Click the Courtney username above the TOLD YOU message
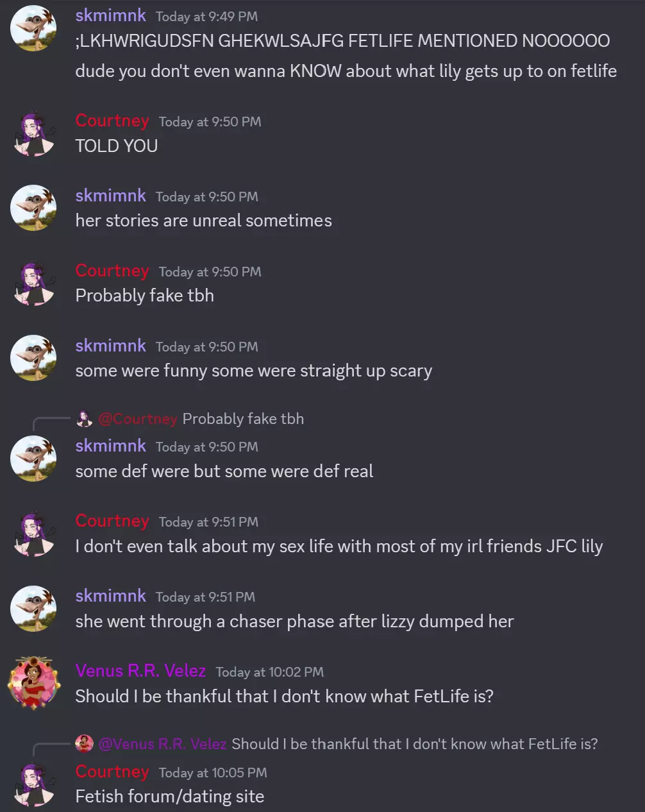Viewport: 645px width, 812px height. click(112, 121)
